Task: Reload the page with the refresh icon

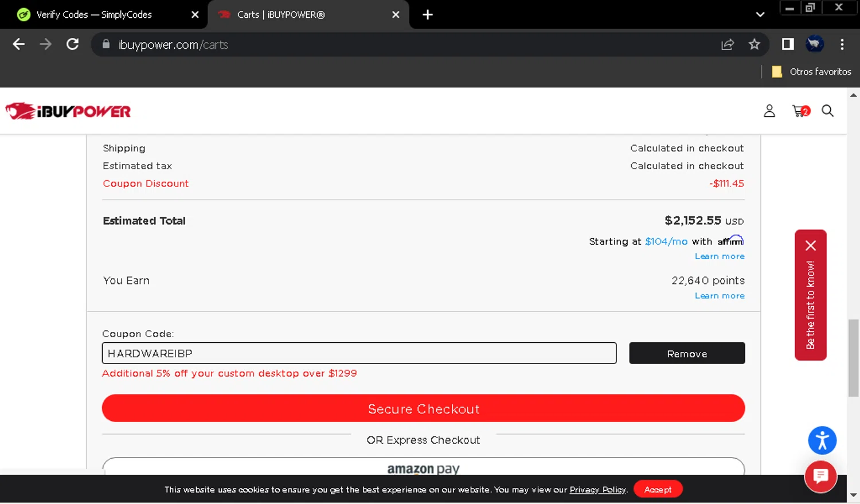Action: 73,44
